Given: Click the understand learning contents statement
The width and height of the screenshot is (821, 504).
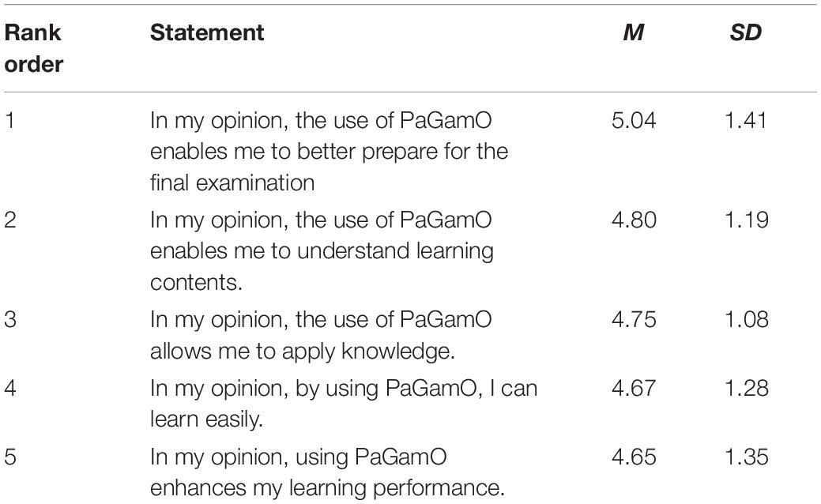Looking at the screenshot, I should point(322,251).
